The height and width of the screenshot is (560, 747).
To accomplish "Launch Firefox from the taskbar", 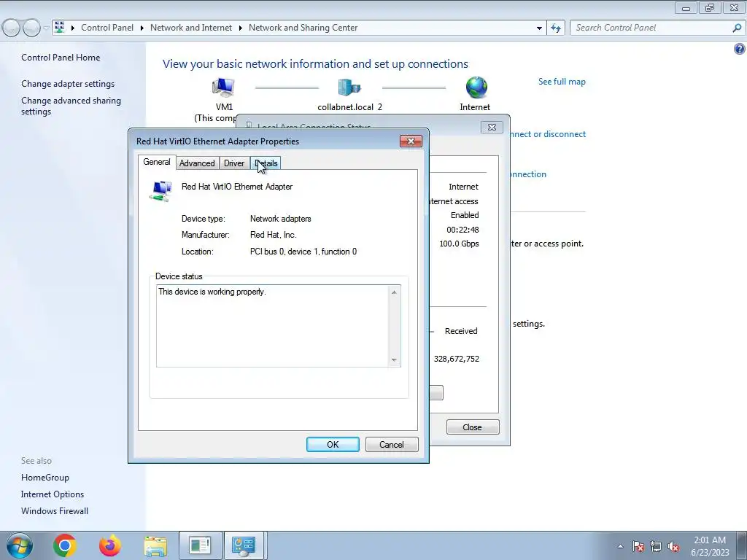I will coord(110,545).
